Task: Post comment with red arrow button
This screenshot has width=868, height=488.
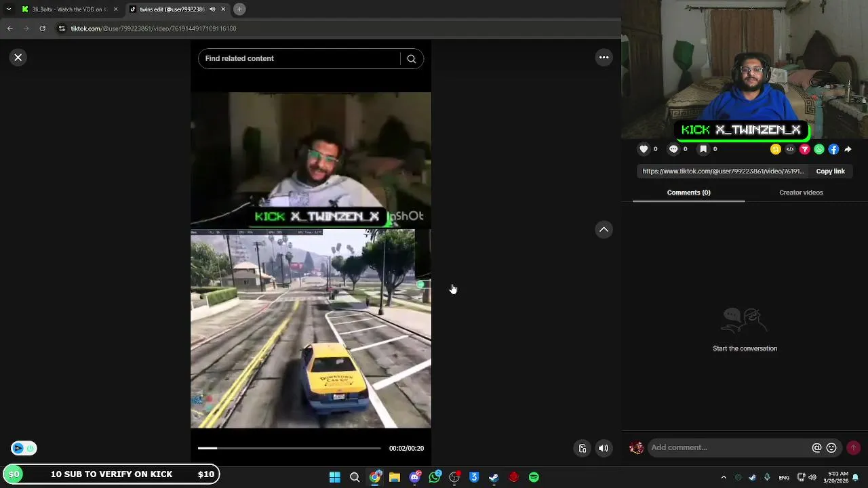Action: click(x=853, y=448)
